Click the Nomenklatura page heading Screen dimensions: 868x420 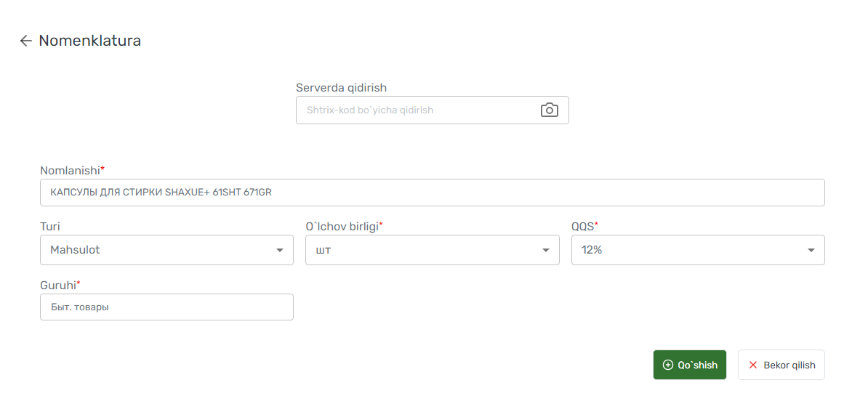89,41
